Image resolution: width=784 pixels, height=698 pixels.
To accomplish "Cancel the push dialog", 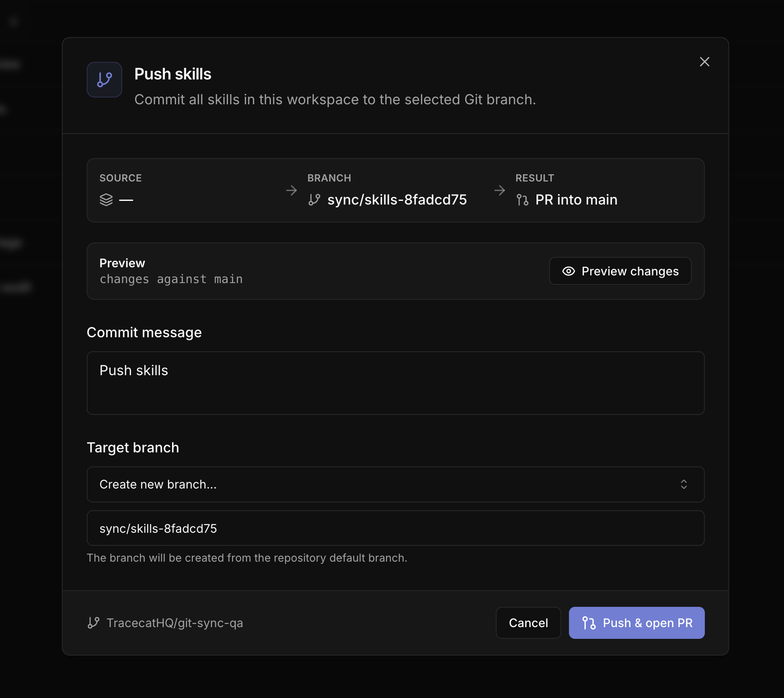I will pos(528,623).
